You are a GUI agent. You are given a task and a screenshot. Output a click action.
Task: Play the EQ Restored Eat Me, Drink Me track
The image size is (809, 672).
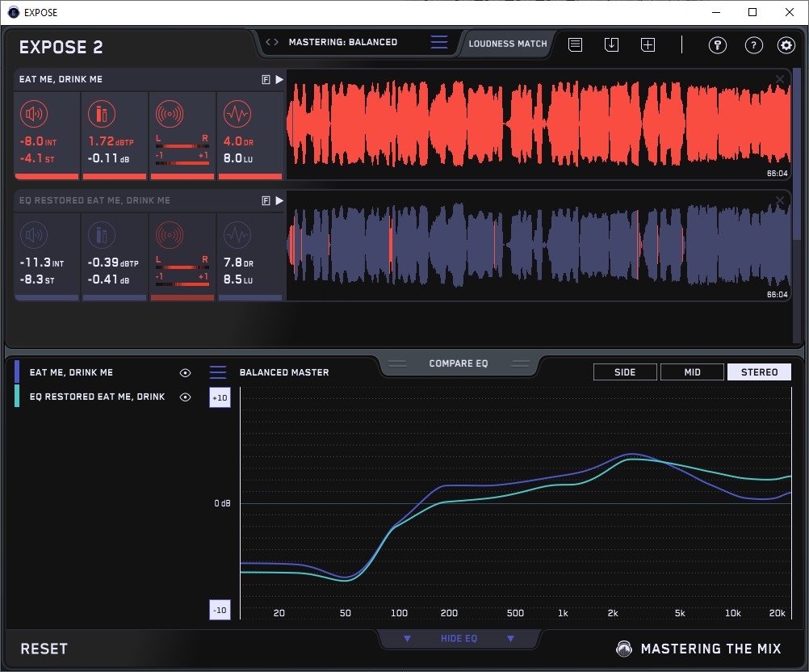(x=279, y=200)
